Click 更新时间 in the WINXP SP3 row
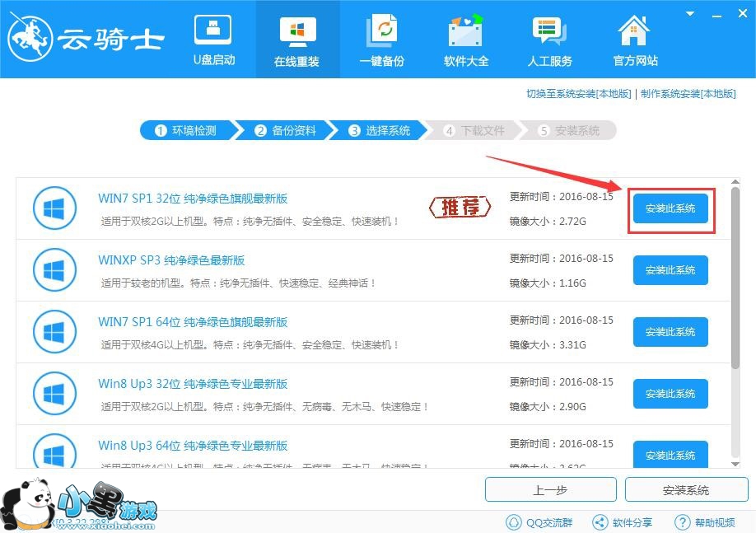 click(561, 258)
